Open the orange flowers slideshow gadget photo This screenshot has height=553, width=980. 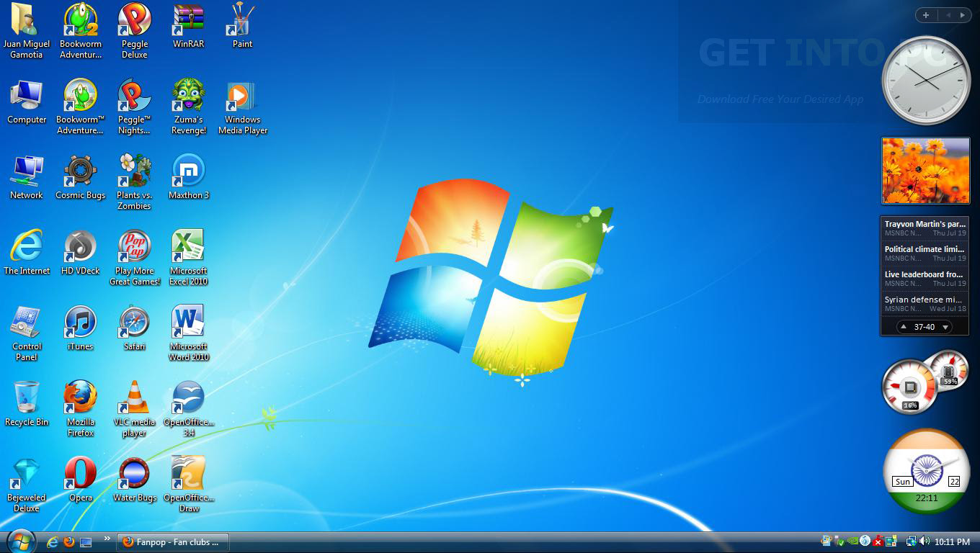point(926,171)
